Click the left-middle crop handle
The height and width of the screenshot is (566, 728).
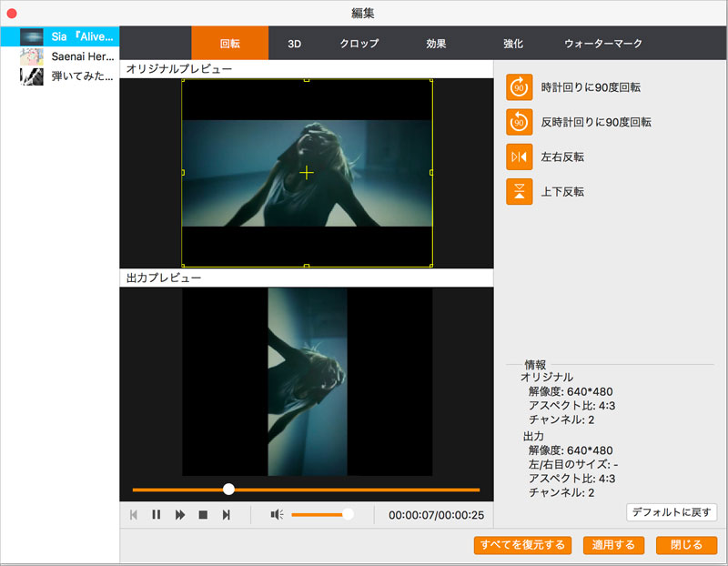tap(183, 172)
